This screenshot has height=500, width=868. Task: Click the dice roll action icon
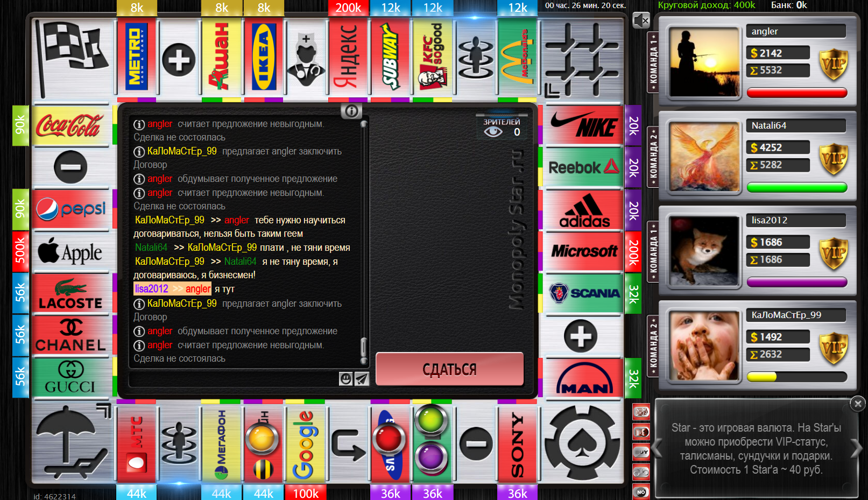[x=641, y=412]
